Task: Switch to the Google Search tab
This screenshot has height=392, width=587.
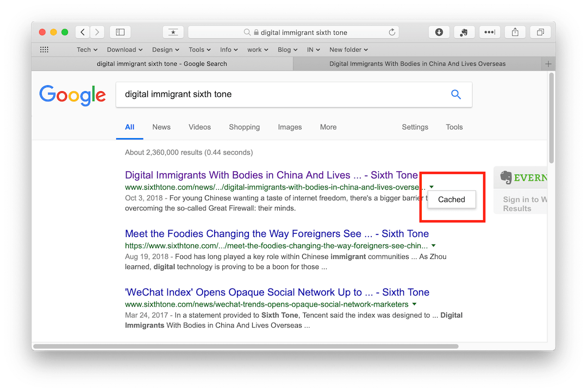Action: coord(162,64)
